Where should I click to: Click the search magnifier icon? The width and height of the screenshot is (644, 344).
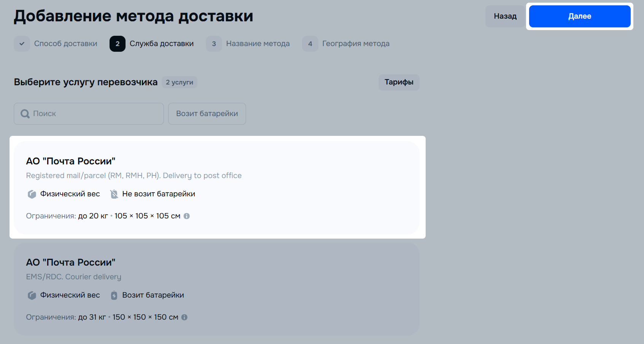[x=25, y=114]
